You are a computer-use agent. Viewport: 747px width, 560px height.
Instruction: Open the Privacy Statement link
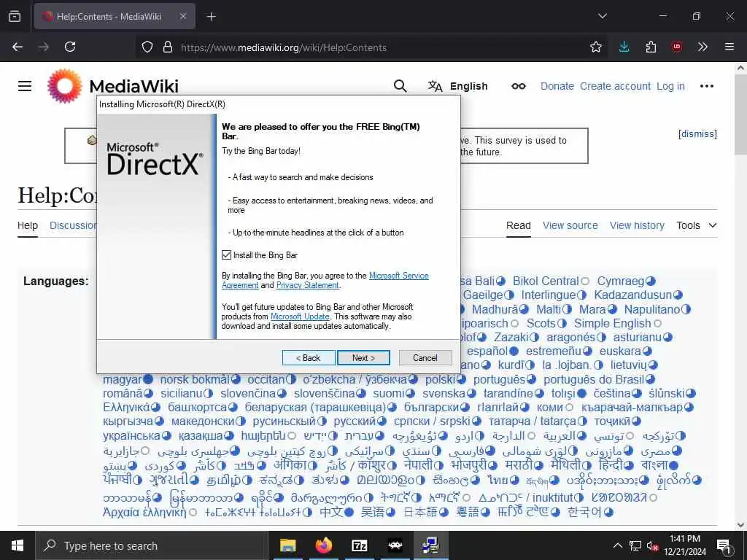pos(308,285)
